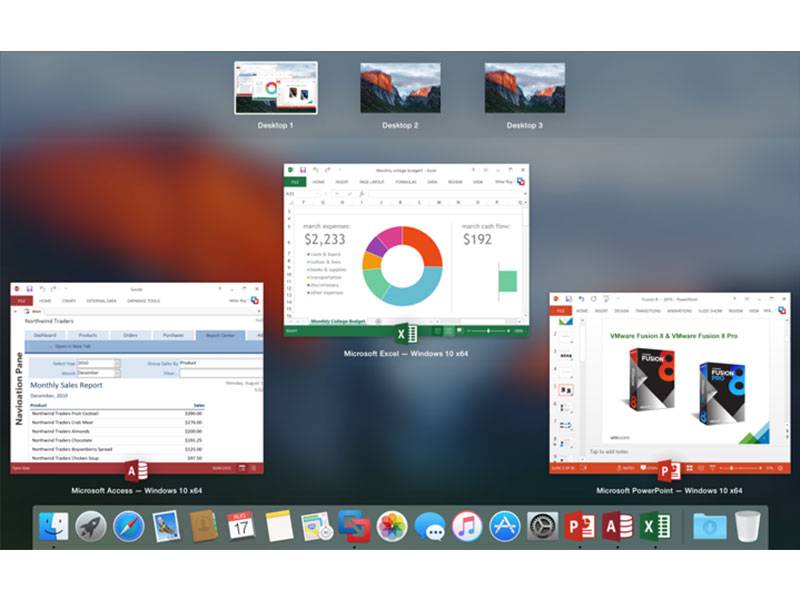This screenshot has height=600, width=800.
Task: Open VMware Fusion icon in Dock
Action: click(354, 526)
